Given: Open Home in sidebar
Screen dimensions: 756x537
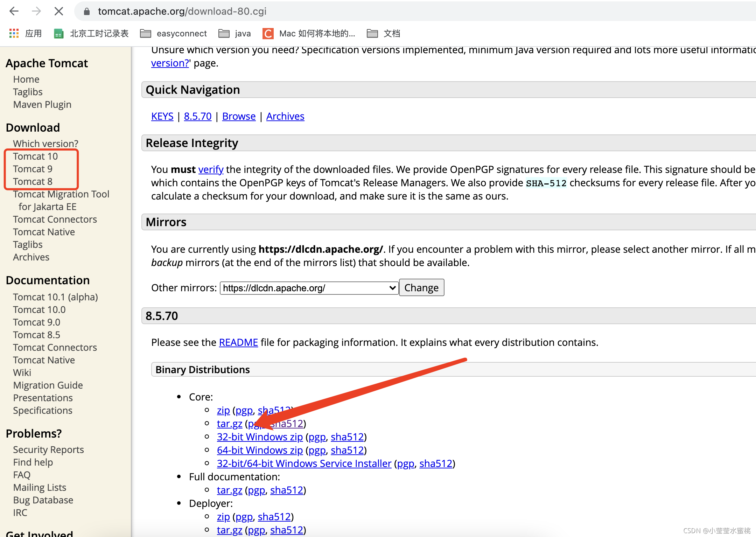Looking at the screenshot, I should (26, 79).
